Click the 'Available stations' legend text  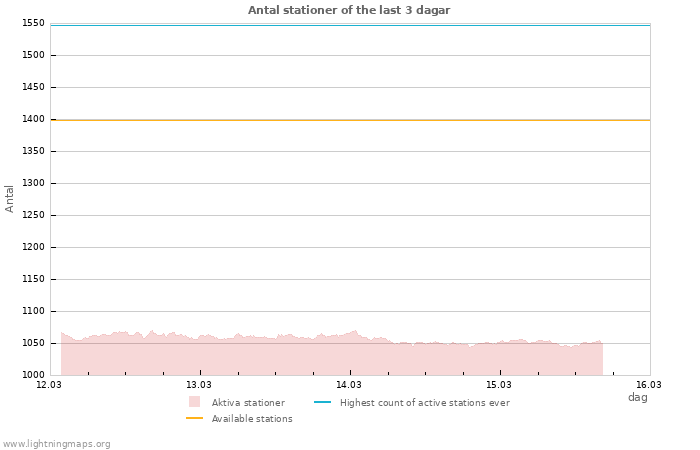tap(252, 419)
